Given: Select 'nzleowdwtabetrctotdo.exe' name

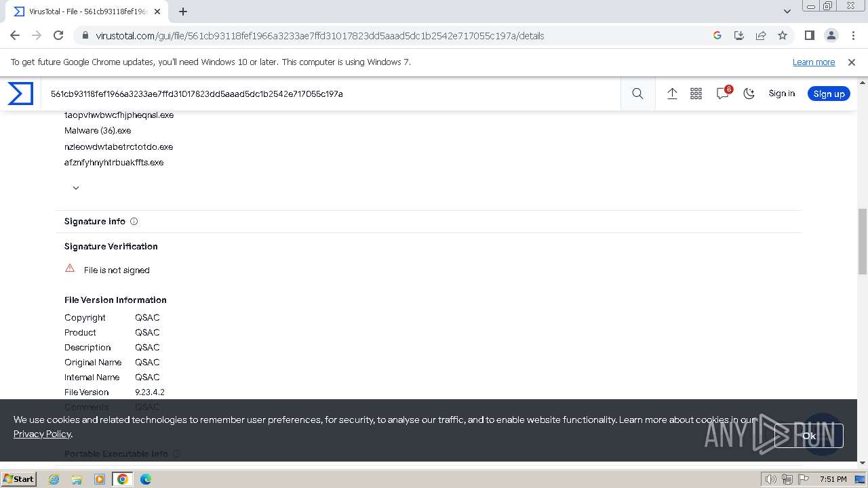Looking at the screenshot, I should 119,146.
